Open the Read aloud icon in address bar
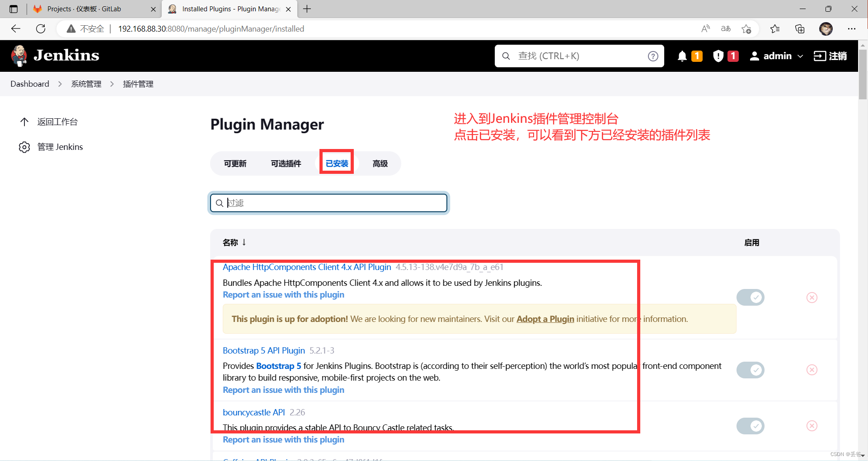 (x=705, y=29)
